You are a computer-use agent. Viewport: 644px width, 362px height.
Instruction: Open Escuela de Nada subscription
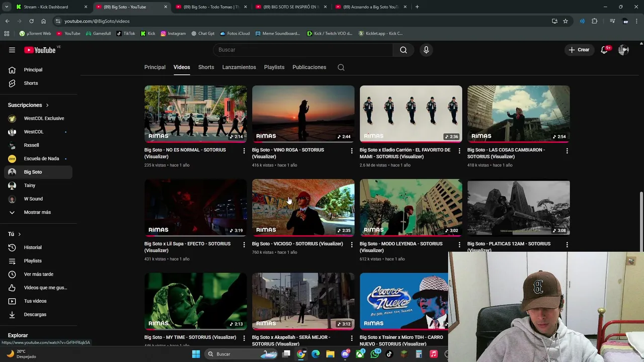pyautogui.click(x=38, y=159)
